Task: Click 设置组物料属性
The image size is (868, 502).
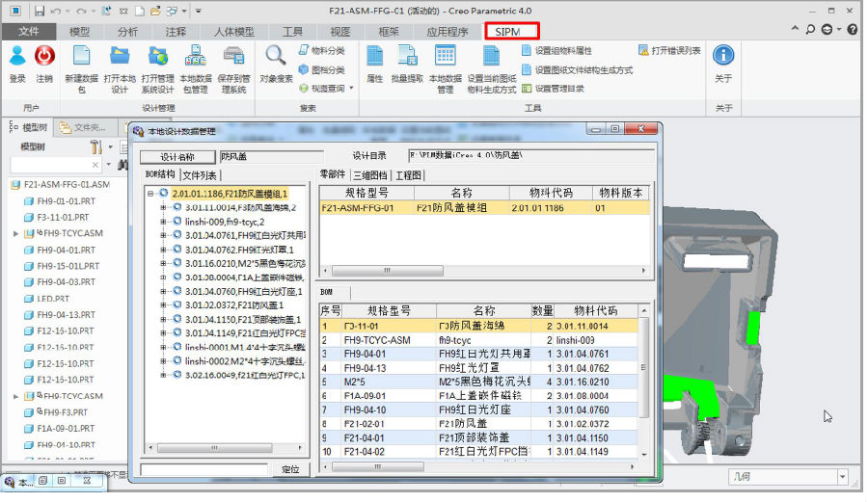Action: click(x=556, y=50)
